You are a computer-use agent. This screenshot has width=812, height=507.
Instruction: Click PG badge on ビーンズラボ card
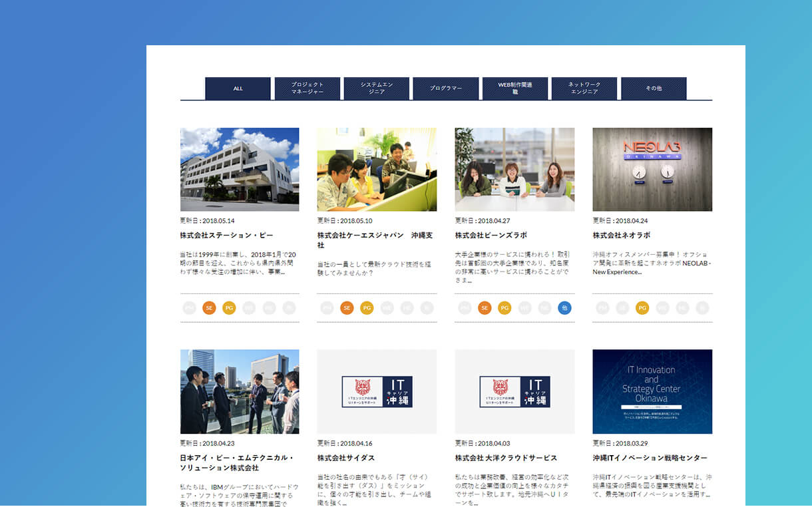[x=505, y=308]
